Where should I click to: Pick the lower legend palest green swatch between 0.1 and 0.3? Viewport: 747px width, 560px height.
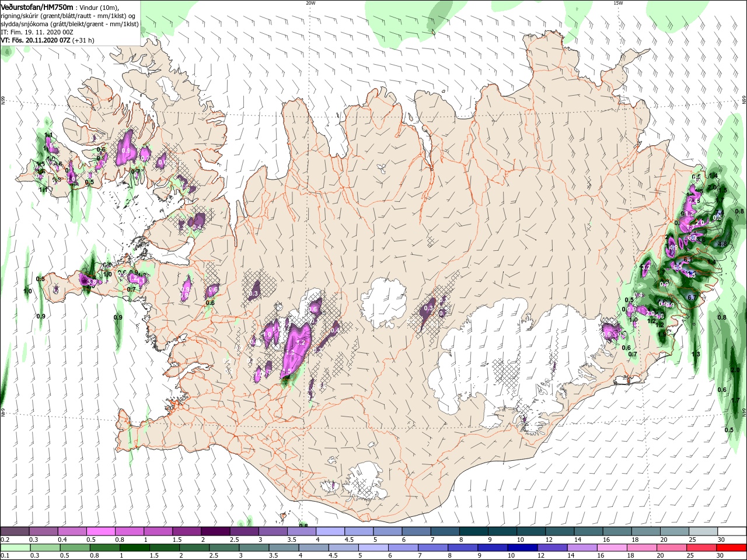coord(15,548)
